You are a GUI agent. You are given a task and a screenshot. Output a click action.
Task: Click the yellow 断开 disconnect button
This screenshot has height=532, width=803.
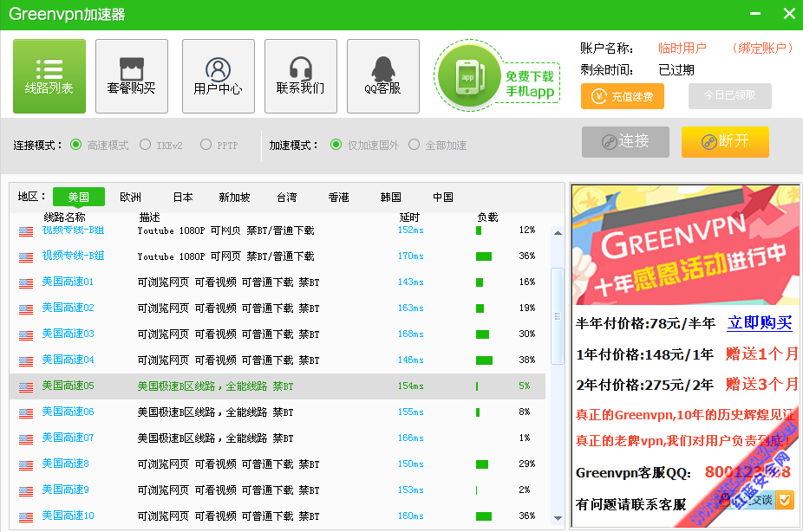[x=725, y=142]
